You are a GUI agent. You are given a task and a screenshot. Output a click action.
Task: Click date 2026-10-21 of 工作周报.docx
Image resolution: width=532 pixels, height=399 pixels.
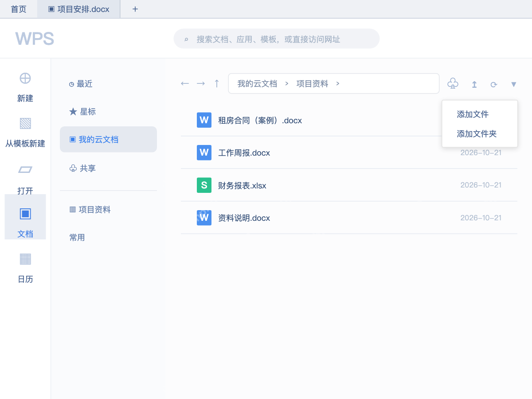click(481, 153)
